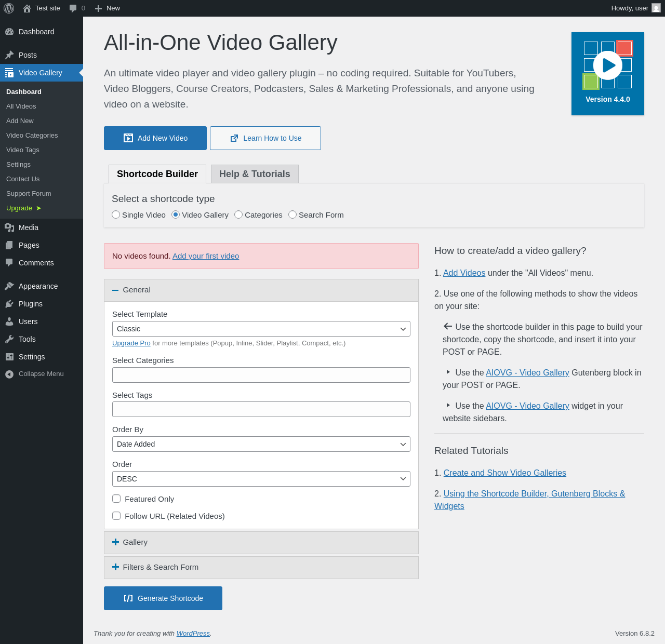The height and width of the screenshot is (644, 665).
Task: Open Add New submenu item
Action: coord(42,121)
